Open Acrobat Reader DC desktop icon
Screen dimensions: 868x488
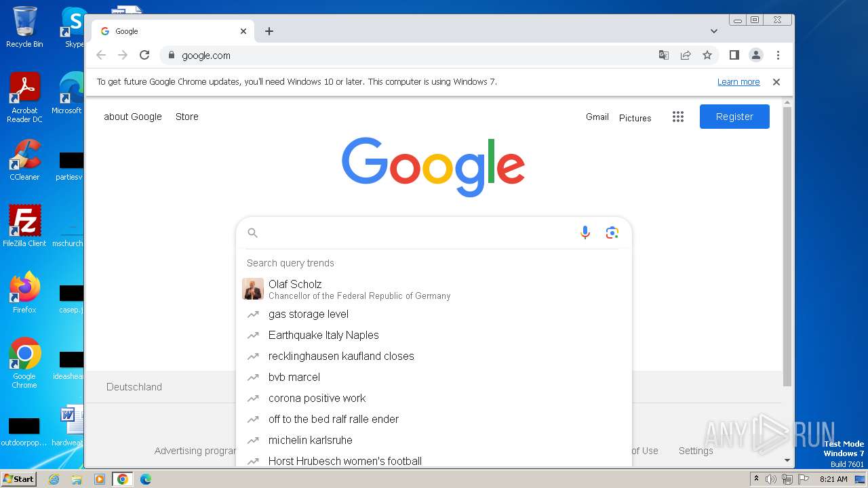point(24,98)
